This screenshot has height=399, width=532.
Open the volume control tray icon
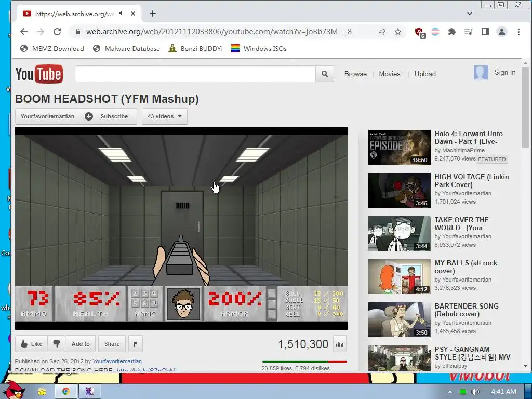click(x=475, y=392)
